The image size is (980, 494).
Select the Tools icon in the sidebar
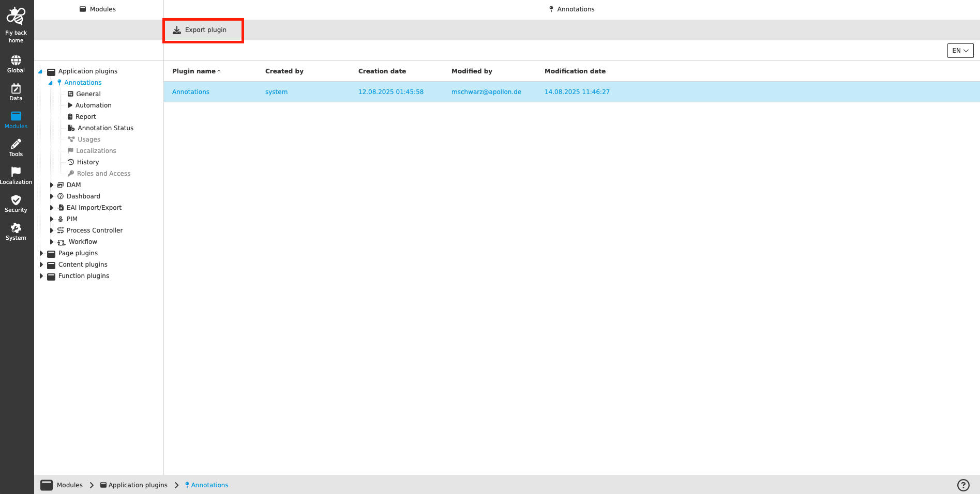(x=16, y=147)
